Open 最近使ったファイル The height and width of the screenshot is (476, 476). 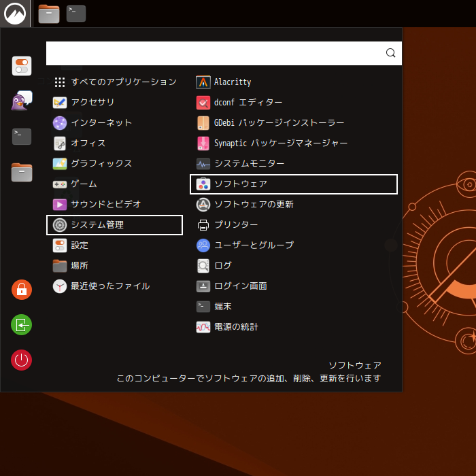pyautogui.click(x=114, y=286)
